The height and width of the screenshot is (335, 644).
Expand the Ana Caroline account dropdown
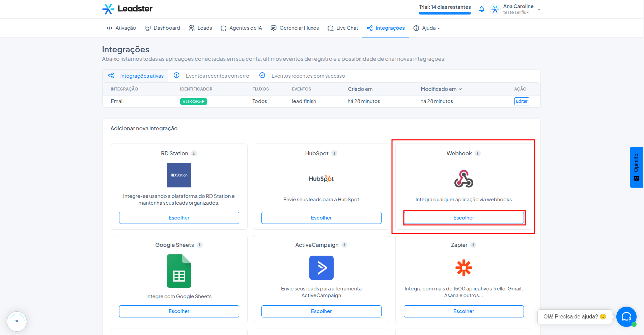pos(539,9)
